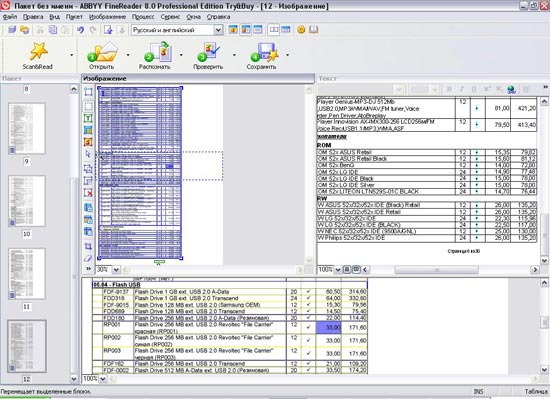Select page 9 thumbnail in batch panel
Screen dimensions: 550x399
coord(27,128)
